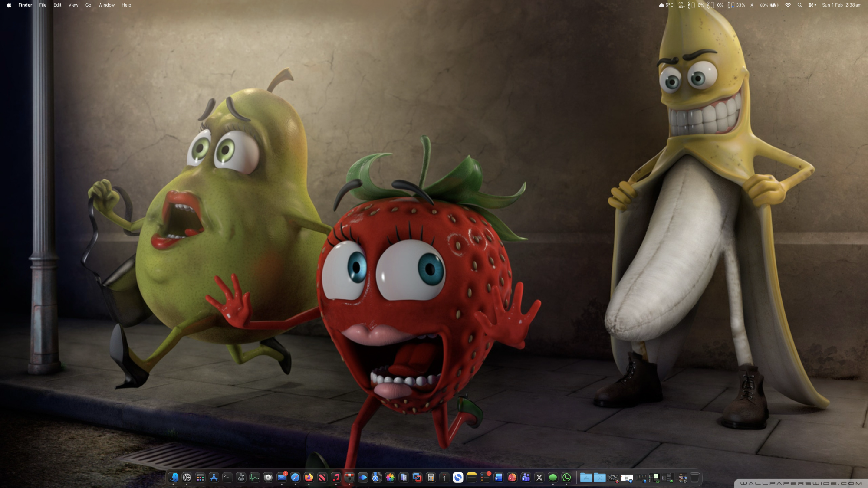Toggle Wi-Fi status menu
Image resolution: width=868 pixels, height=488 pixels.
788,5
